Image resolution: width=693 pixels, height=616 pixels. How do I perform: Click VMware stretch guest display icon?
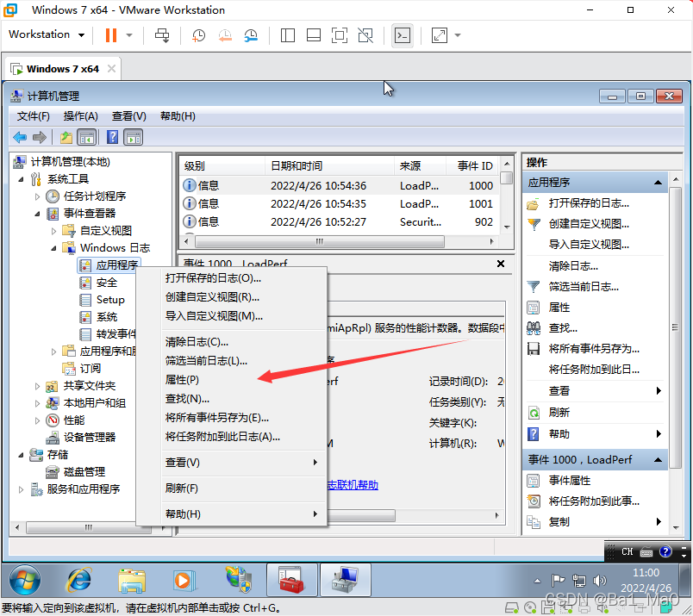tap(440, 35)
